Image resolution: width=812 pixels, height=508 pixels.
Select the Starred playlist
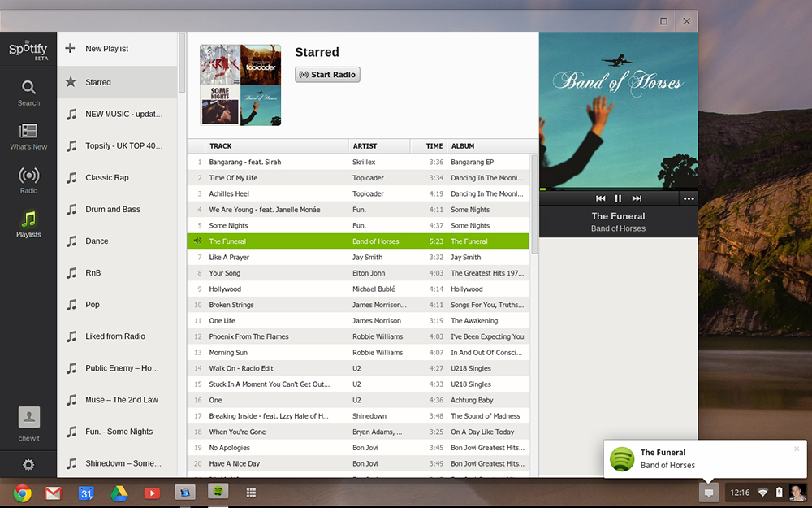coord(118,82)
